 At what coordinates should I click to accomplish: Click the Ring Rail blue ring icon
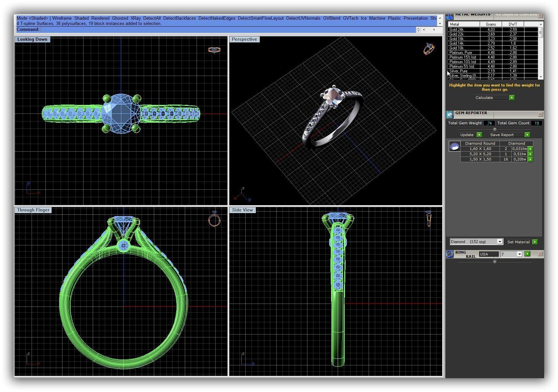point(449,254)
